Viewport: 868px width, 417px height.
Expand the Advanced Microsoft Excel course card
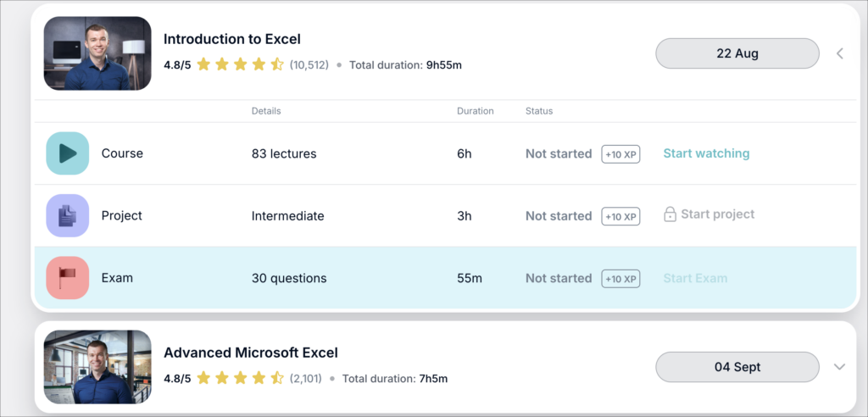(x=840, y=367)
